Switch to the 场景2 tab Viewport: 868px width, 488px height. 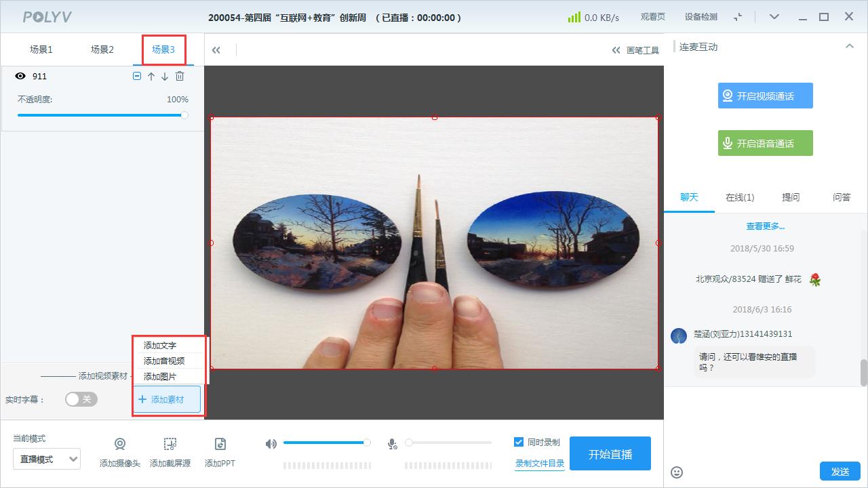(x=102, y=49)
